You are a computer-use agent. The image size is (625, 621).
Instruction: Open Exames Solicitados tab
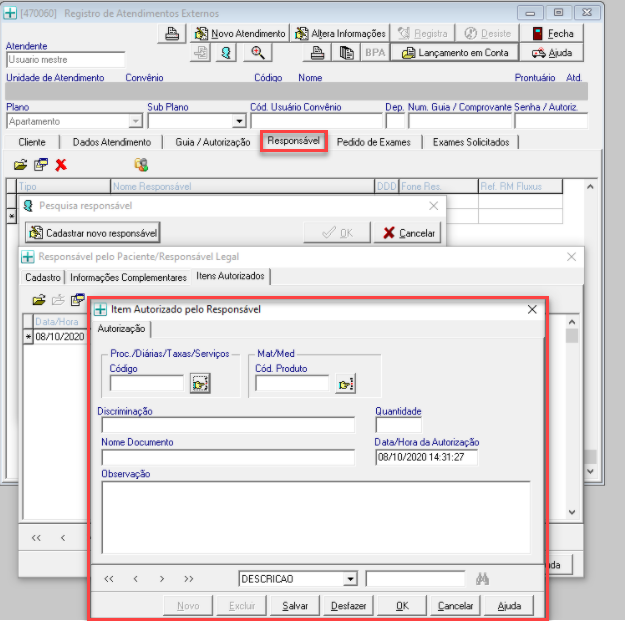click(471, 142)
